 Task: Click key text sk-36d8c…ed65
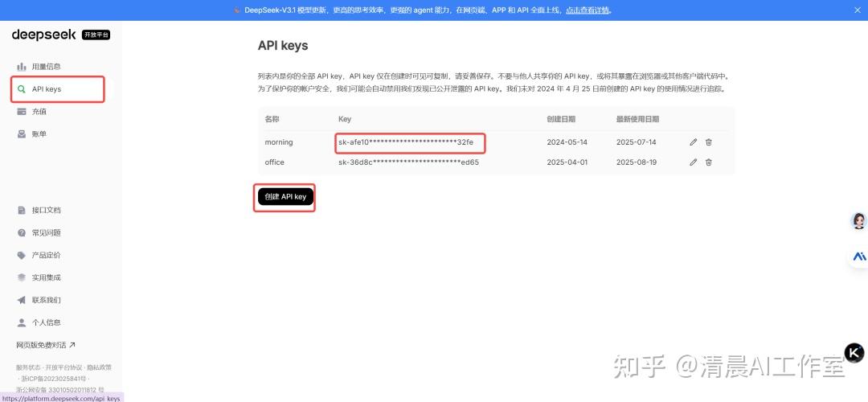[408, 162]
